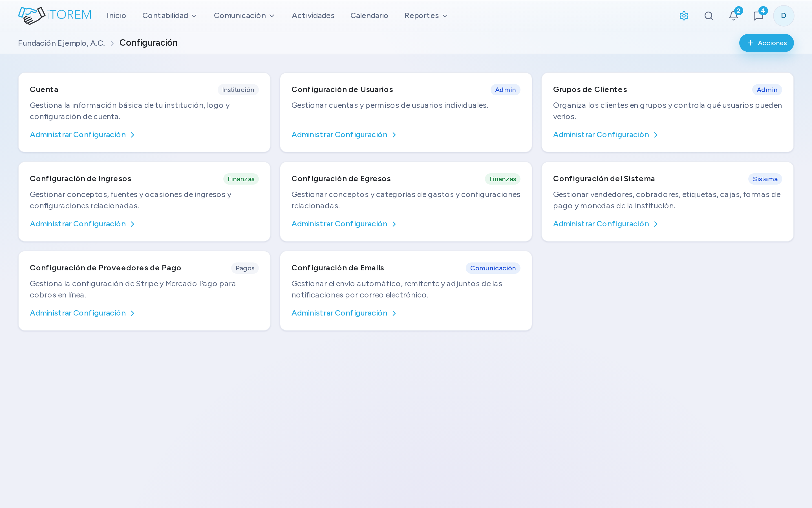812x508 pixels.
Task: Click chevron arrow in Proveedores de Pago card
Action: (133, 314)
